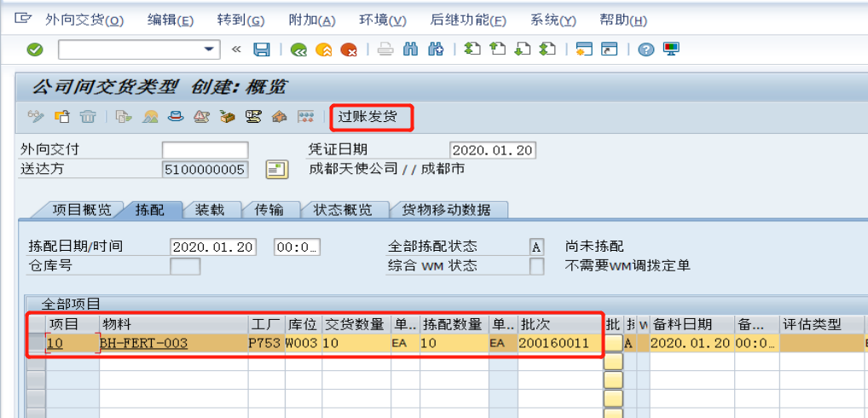Click the Document Flow pages icon

click(x=124, y=117)
